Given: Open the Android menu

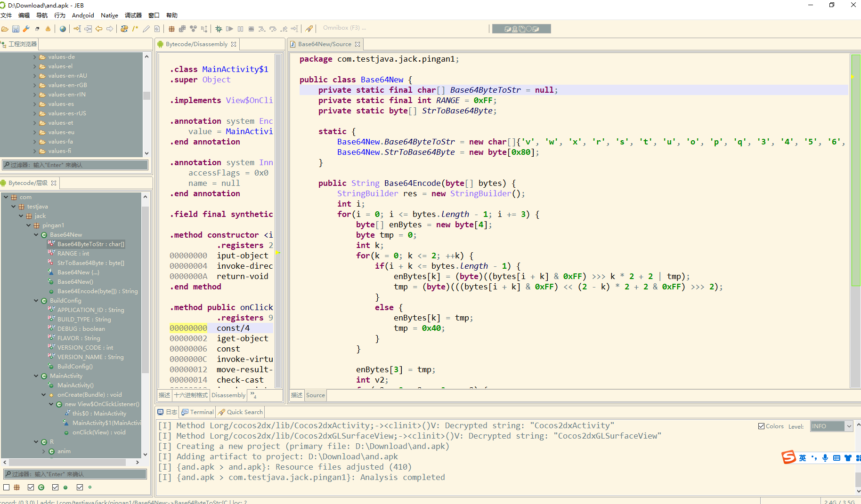Looking at the screenshot, I should [83, 16].
